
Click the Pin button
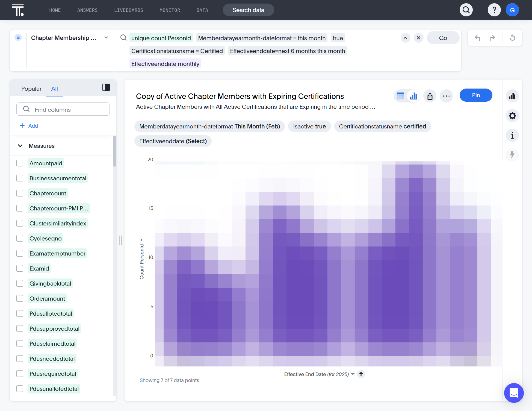click(x=476, y=95)
